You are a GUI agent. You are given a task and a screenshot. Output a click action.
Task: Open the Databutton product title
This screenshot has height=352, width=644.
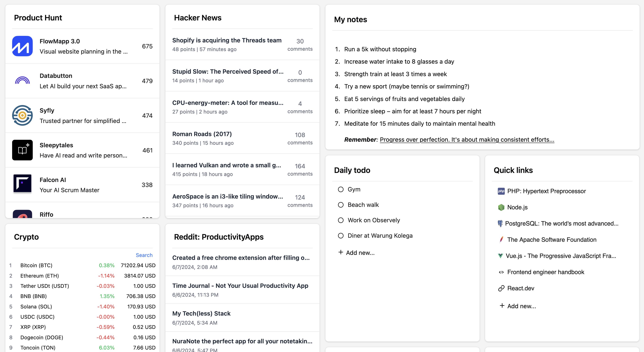tap(56, 76)
